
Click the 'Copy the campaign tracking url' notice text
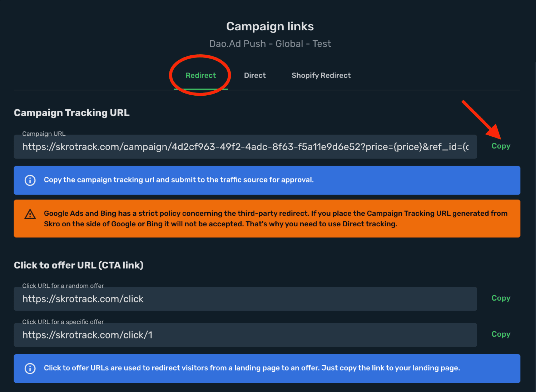(179, 180)
